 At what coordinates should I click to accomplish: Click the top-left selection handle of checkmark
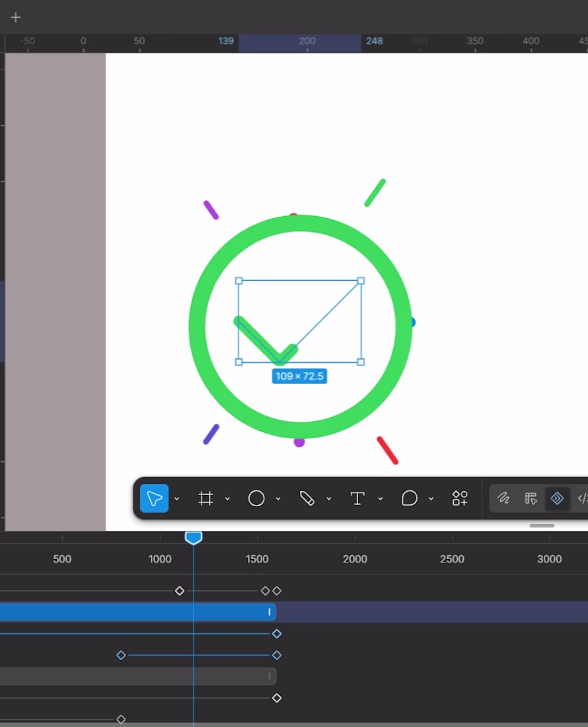pyautogui.click(x=239, y=281)
